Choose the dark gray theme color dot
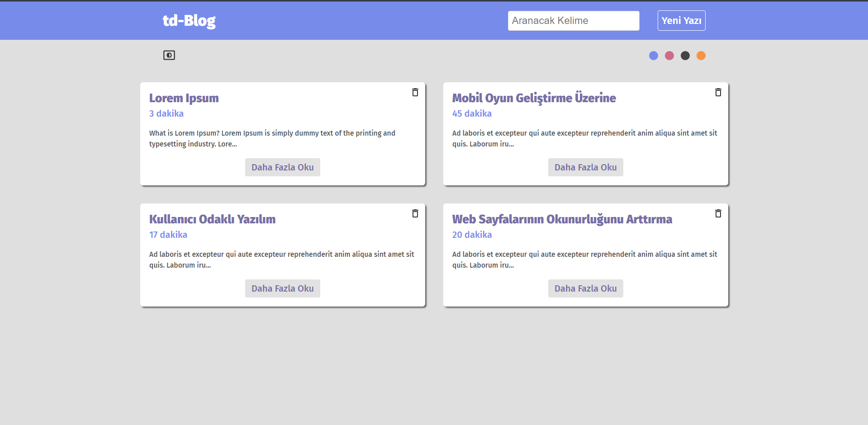 point(685,56)
